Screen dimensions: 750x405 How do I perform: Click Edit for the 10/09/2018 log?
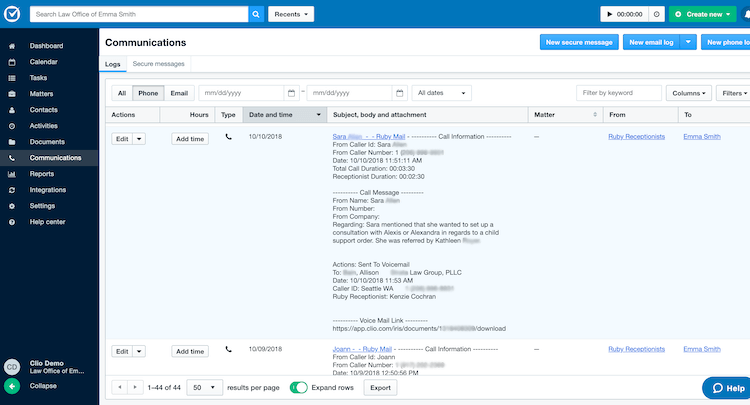(122, 351)
